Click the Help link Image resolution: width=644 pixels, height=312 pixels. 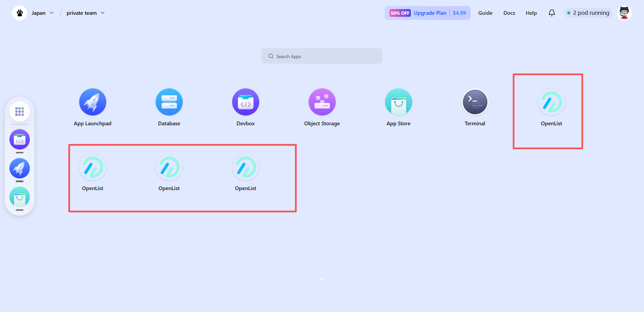(531, 13)
